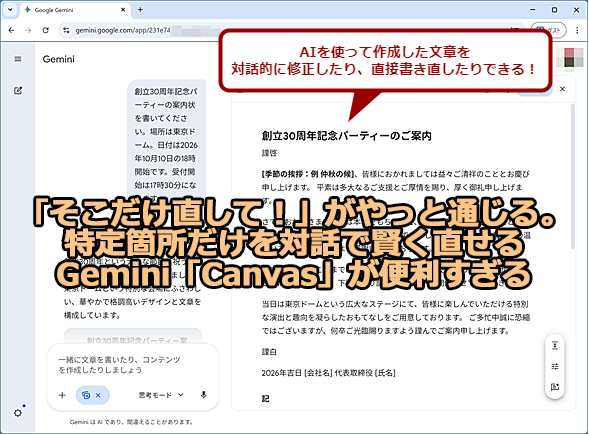Click the Gemini logo text in the header

point(59,59)
